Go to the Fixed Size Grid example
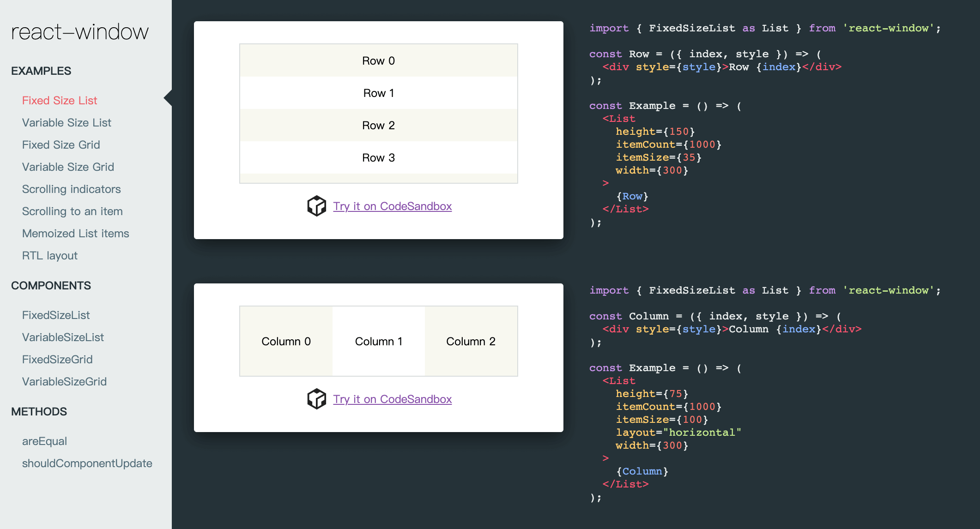Screen dimensions: 980x529 [x=61, y=145]
